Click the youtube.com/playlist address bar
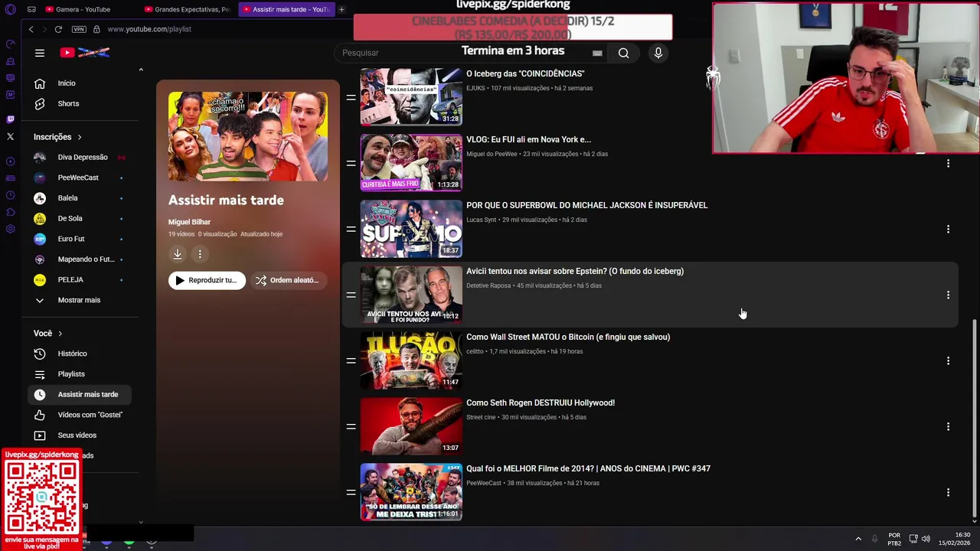 (149, 29)
